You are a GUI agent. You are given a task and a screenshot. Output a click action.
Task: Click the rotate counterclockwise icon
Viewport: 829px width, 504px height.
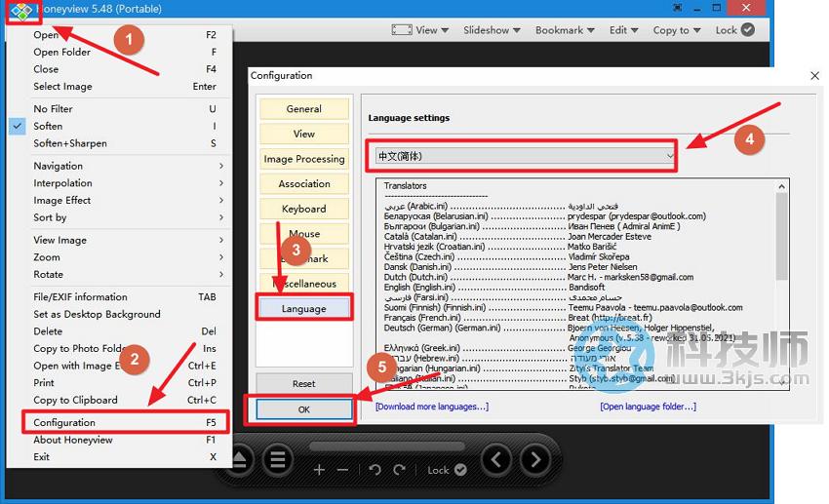[375, 470]
